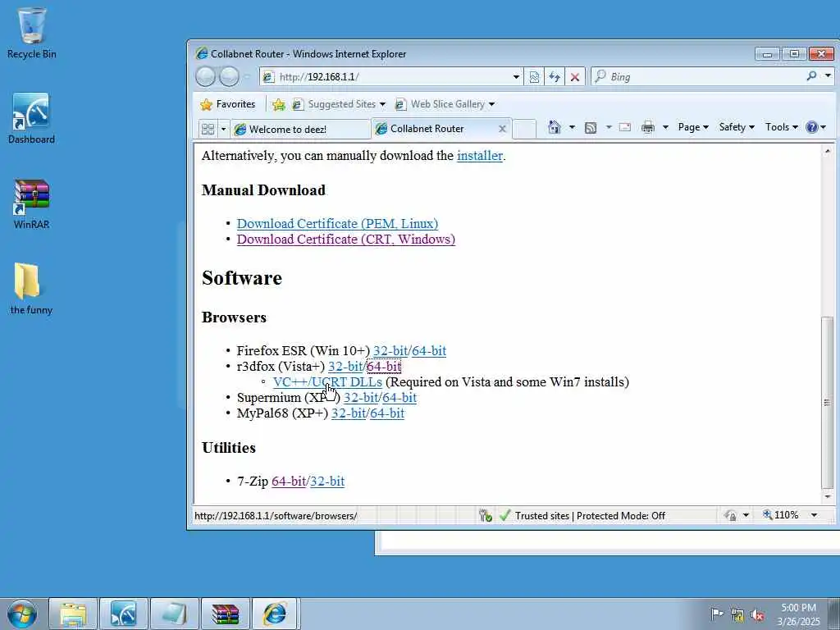
Task: Click the Help question mark icon
Action: 812,127
